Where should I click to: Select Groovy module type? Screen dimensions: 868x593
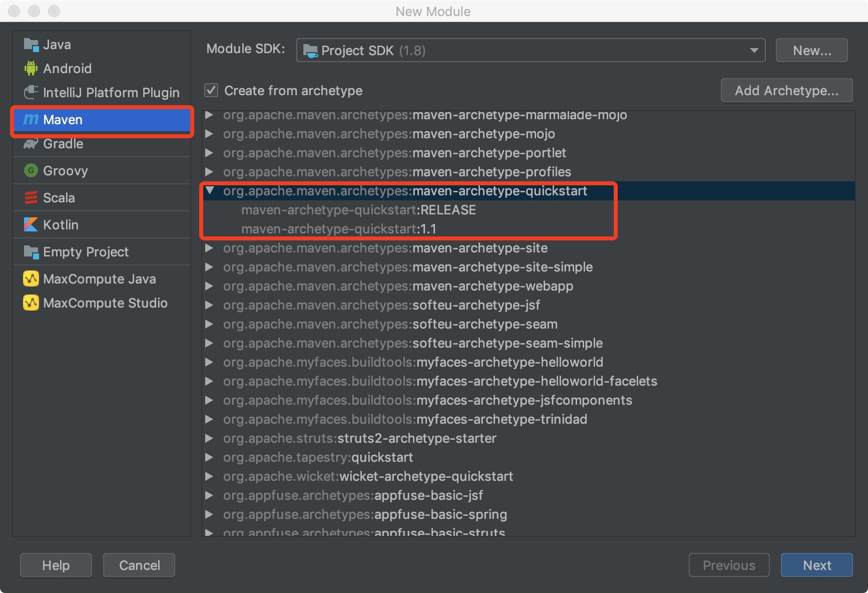102,170
